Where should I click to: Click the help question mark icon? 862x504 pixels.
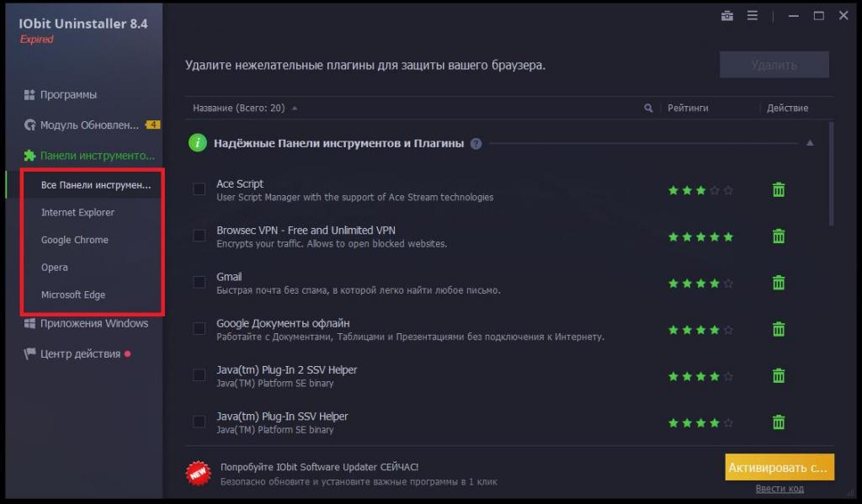point(476,143)
